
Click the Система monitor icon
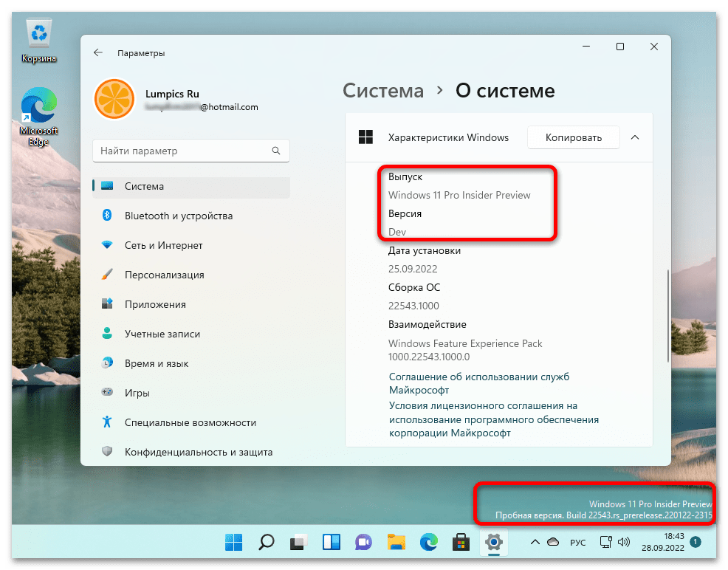click(x=107, y=186)
